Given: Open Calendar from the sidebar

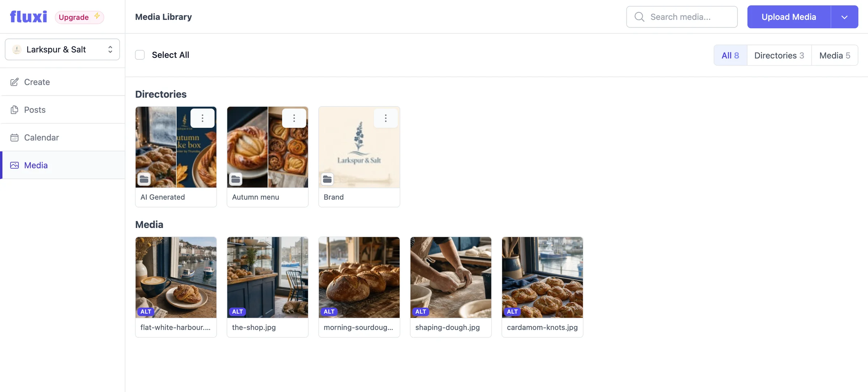Looking at the screenshot, I should point(63,138).
